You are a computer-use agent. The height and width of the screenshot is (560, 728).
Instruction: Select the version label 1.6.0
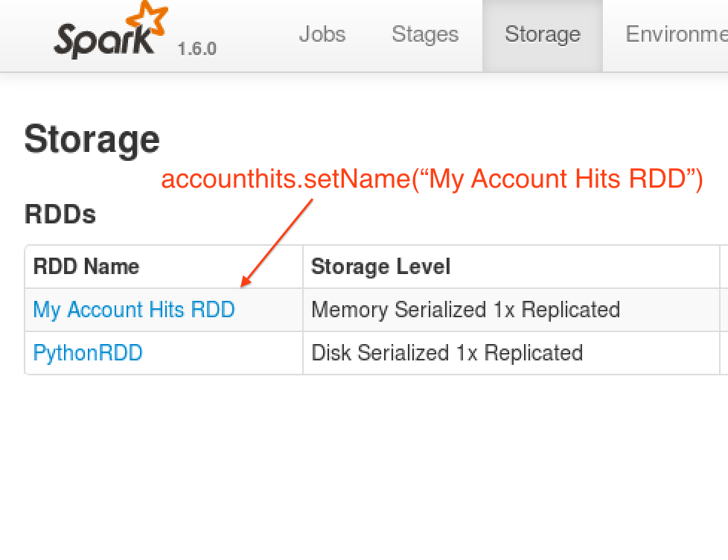[x=196, y=48]
